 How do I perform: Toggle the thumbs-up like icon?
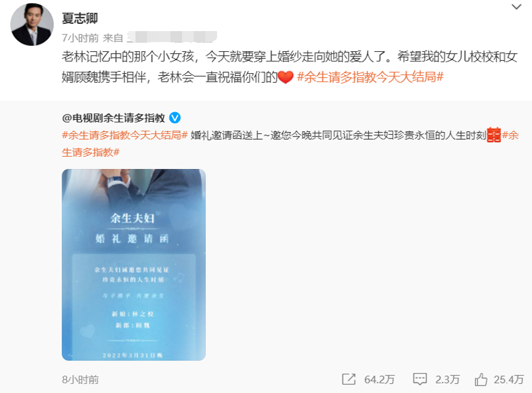481,379
